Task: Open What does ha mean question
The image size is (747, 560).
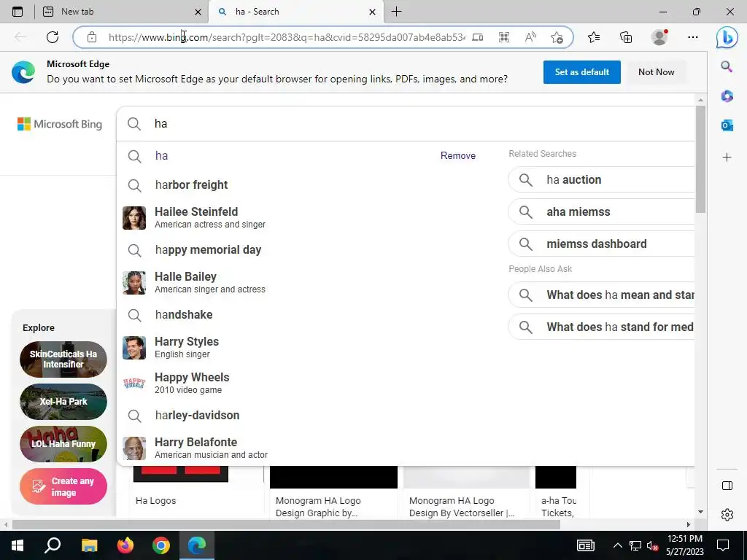Action: (x=601, y=295)
